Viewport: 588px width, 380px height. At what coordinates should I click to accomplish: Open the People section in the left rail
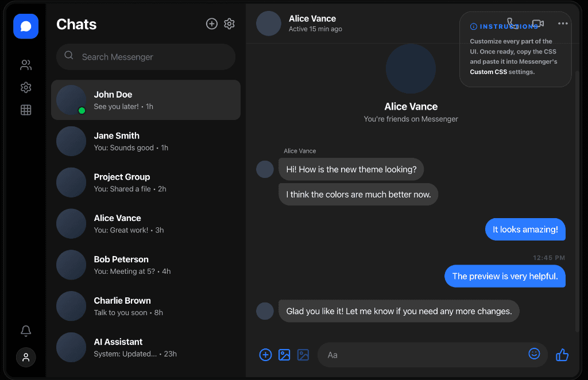click(25, 65)
